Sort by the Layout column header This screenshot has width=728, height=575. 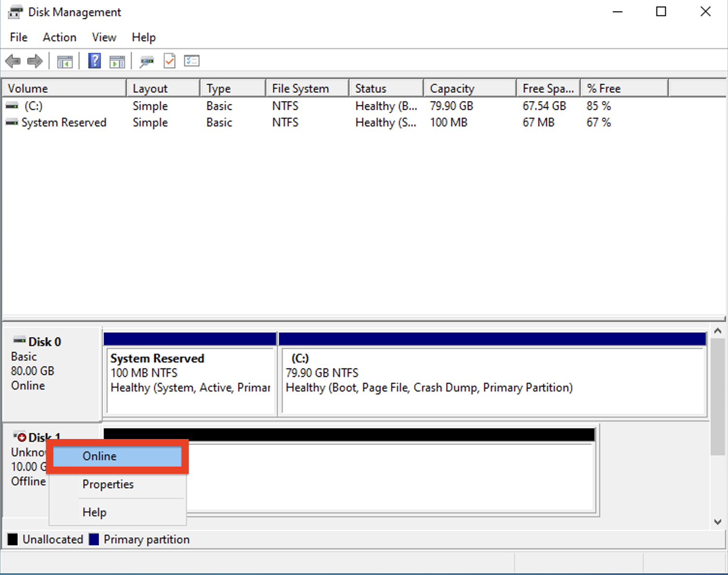[x=163, y=89]
